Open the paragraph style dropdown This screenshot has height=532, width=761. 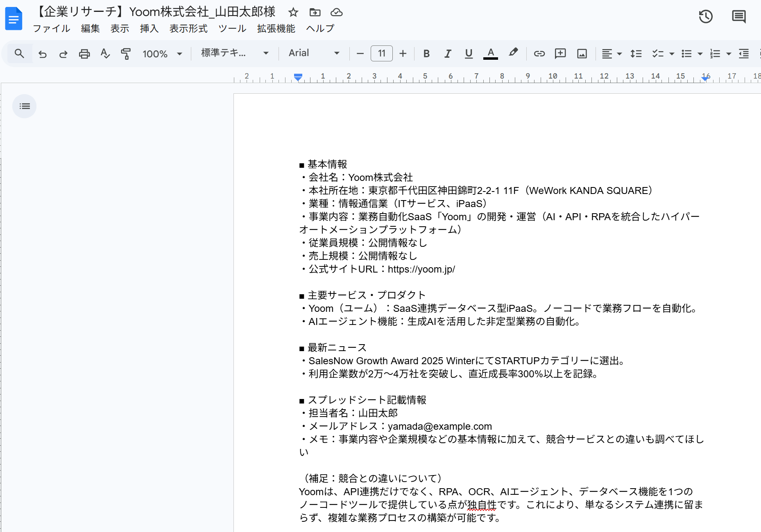click(235, 53)
